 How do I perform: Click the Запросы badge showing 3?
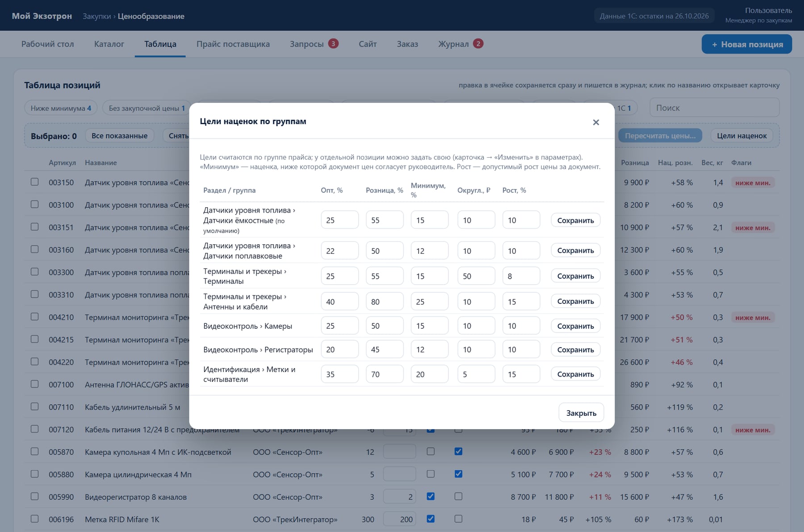point(333,44)
